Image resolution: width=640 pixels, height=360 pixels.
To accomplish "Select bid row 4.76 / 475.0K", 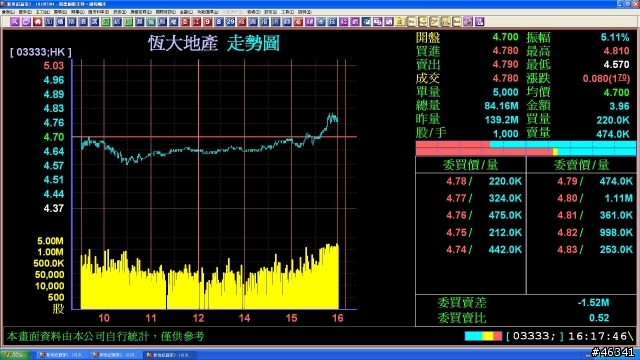I will pyautogui.click(x=484, y=215).
